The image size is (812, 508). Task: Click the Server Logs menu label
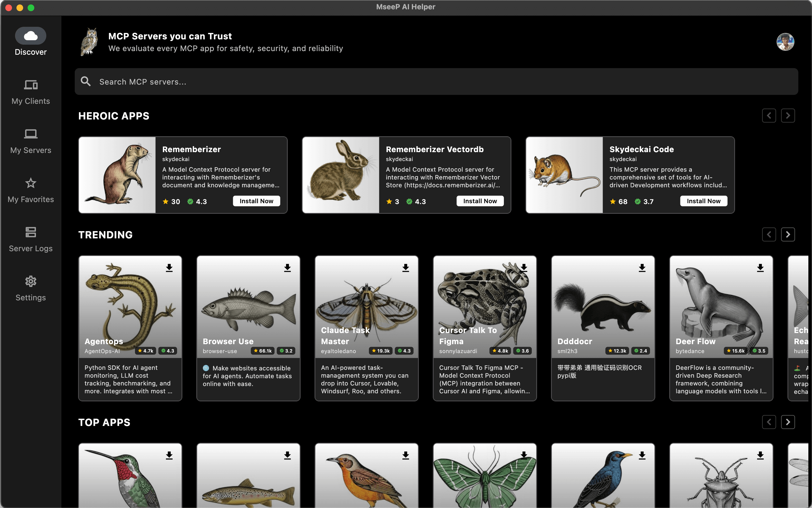click(31, 248)
